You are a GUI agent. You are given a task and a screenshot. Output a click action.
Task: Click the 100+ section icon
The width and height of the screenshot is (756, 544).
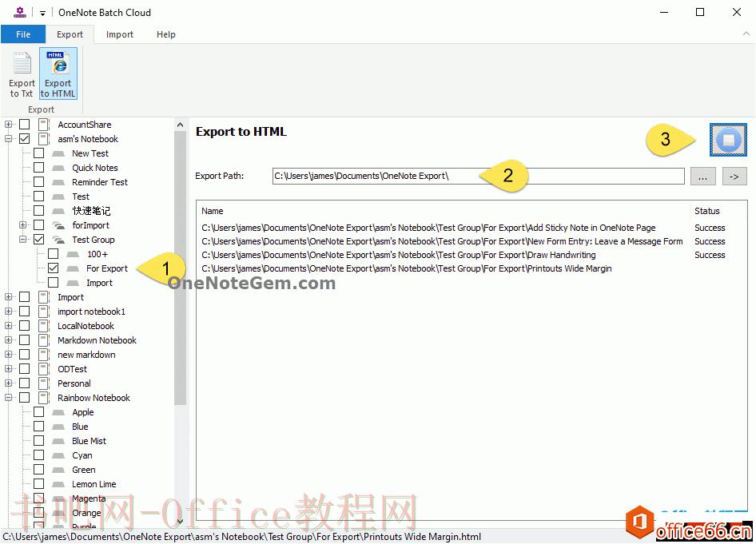73,254
